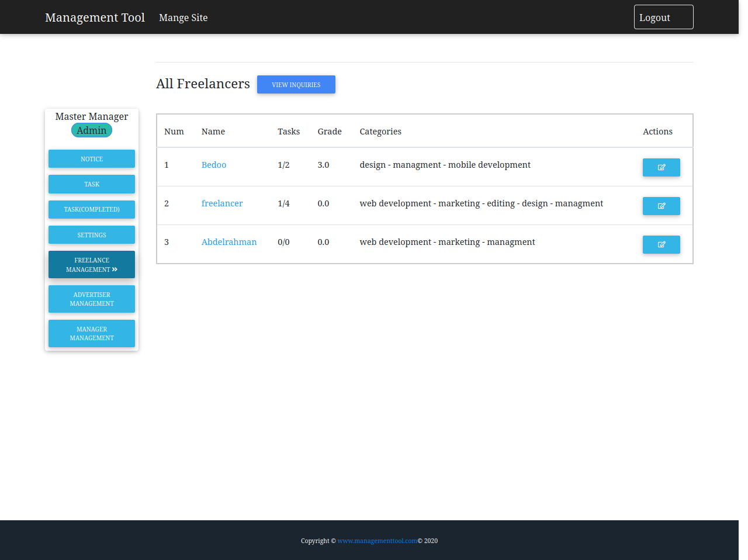The width and height of the screenshot is (748, 560).
Task: Open the Notice sidebar item
Action: [92, 159]
